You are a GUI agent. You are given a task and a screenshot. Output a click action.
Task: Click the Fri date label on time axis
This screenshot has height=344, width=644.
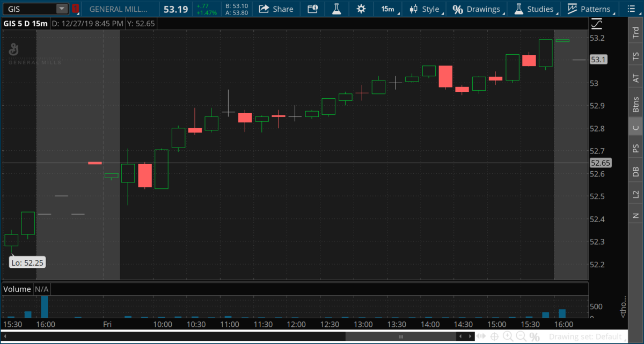click(x=107, y=325)
